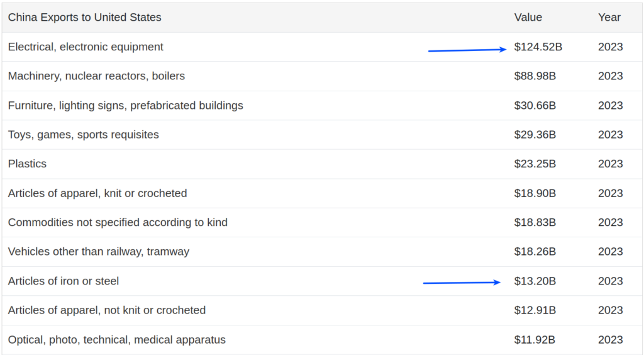
Task: Open 'Vehicles other than railway, tramway'
Action: coord(98,252)
